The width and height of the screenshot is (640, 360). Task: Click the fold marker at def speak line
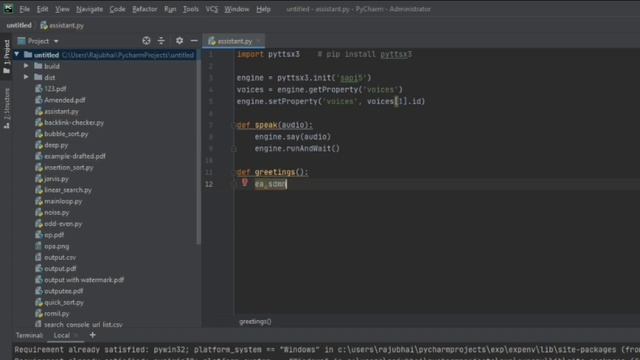click(x=235, y=125)
